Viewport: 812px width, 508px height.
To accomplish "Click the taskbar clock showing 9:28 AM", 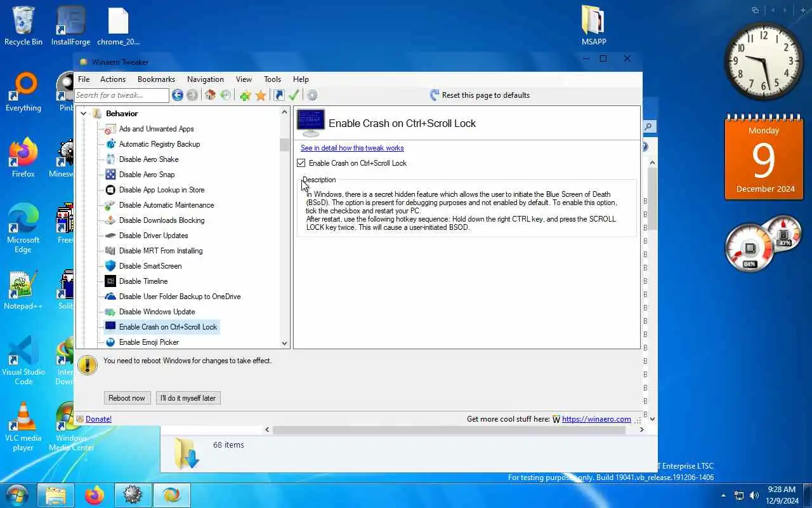I will click(781, 495).
